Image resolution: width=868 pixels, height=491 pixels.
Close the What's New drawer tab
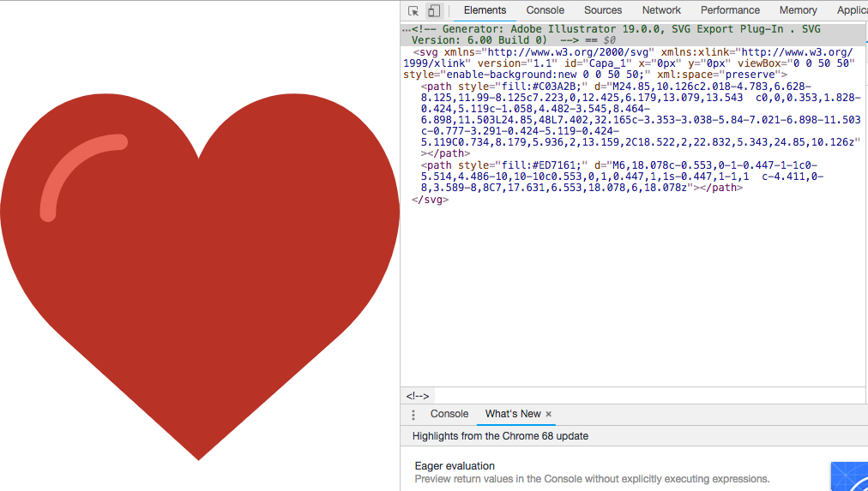(549, 414)
